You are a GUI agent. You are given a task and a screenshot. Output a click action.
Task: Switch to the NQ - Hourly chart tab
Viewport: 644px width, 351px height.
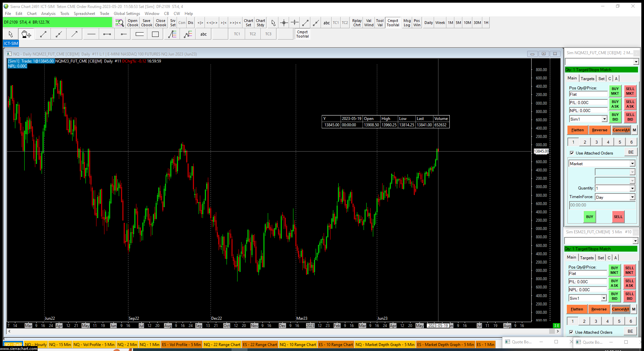36,345
